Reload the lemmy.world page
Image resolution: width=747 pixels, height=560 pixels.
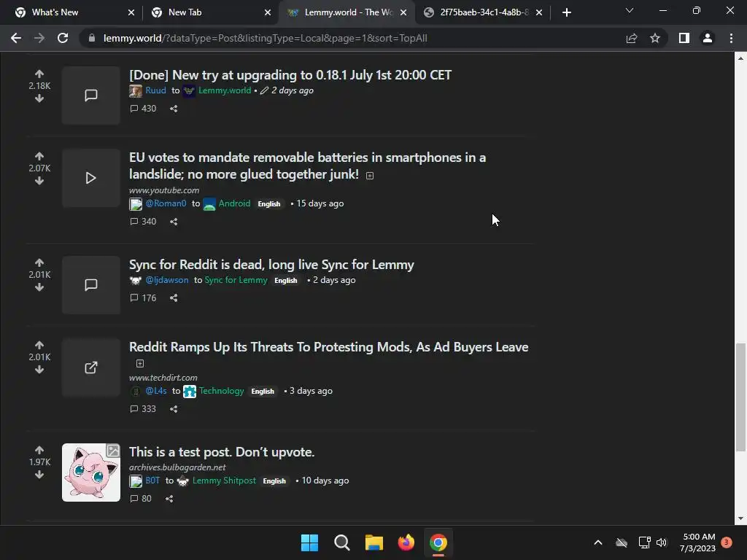click(63, 38)
